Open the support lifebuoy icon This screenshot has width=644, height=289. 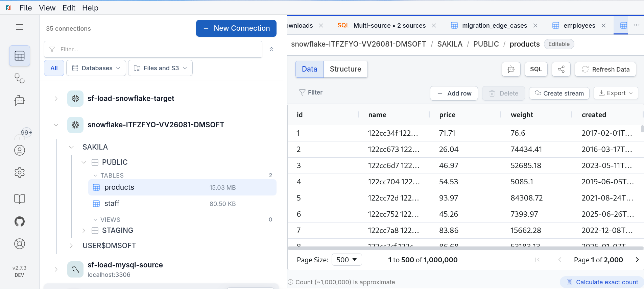[20, 244]
